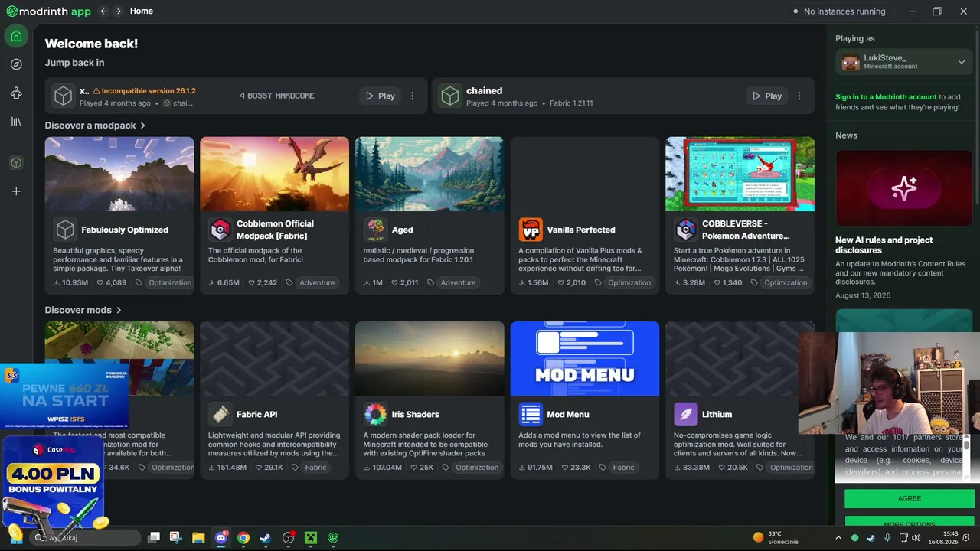Expand the LukiSteve_ account dropdown
Screen dimensions: 980x551
tap(962, 62)
